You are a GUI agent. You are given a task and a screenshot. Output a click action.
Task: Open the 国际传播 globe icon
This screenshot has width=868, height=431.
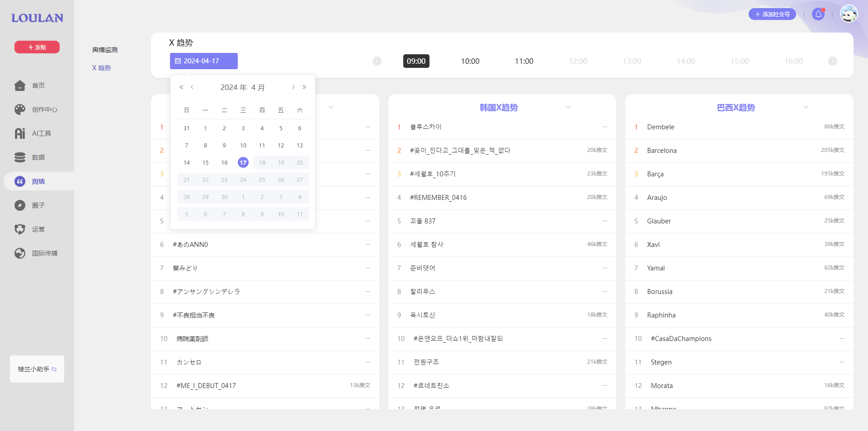[x=20, y=253]
